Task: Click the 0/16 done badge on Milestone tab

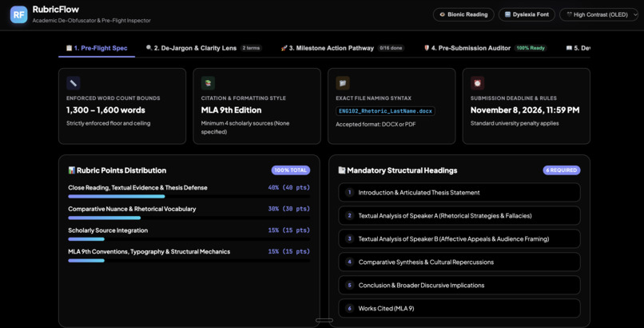Action: 391,48
